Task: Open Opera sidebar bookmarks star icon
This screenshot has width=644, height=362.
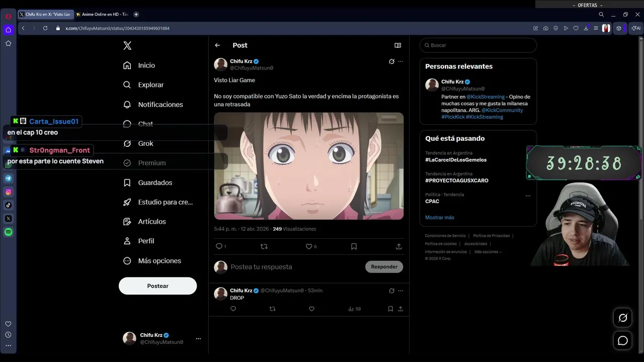Action: [9, 43]
